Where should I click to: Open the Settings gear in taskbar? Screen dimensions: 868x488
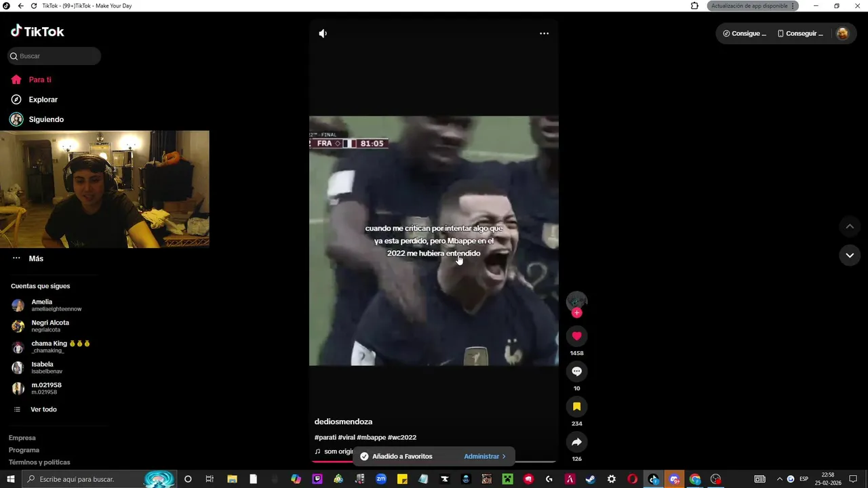(612, 479)
